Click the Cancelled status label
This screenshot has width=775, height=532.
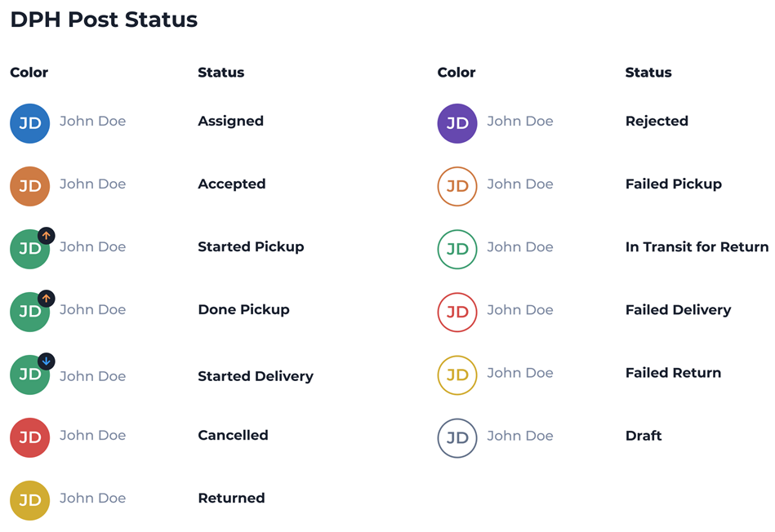coord(233,436)
